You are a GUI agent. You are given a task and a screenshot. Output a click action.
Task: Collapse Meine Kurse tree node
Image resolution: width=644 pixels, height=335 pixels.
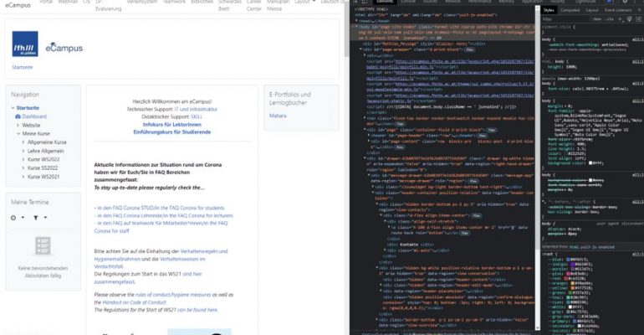coord(18,134)
